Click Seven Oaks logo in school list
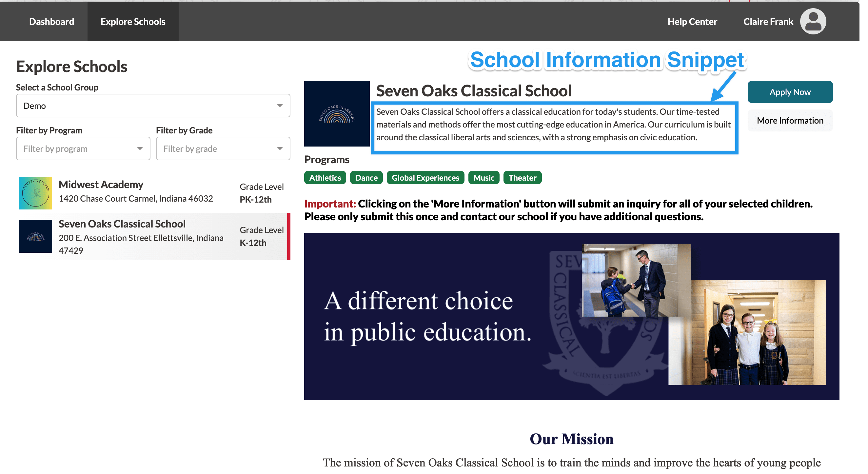Image resolution: width=868 pixels, height=474 pixels. tap(36, 236)
